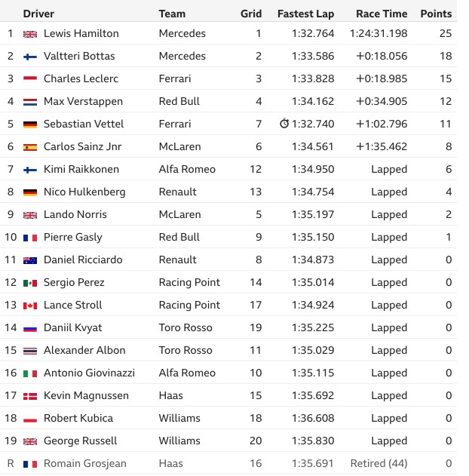
Task: Click the Finnish flag beside Valtteri Bottas
Action: point(30,57)
